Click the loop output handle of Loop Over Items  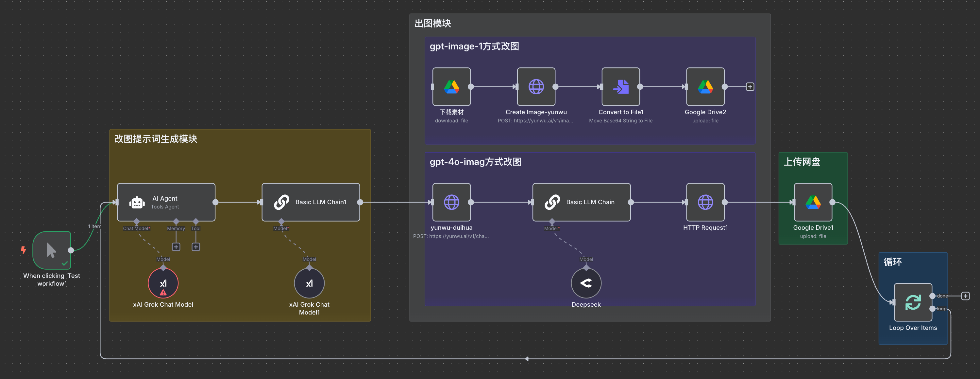[933, 309]
